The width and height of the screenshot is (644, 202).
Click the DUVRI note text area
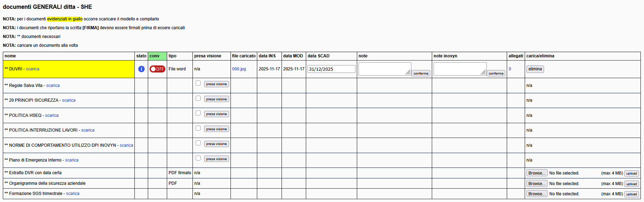384,69
